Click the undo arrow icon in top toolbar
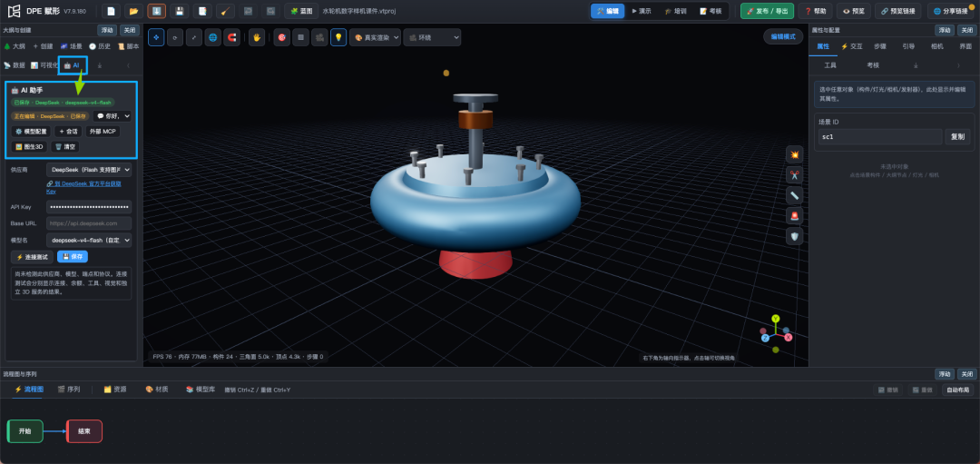The width and height of the screenshot is (980, 464). coord(248,11)
